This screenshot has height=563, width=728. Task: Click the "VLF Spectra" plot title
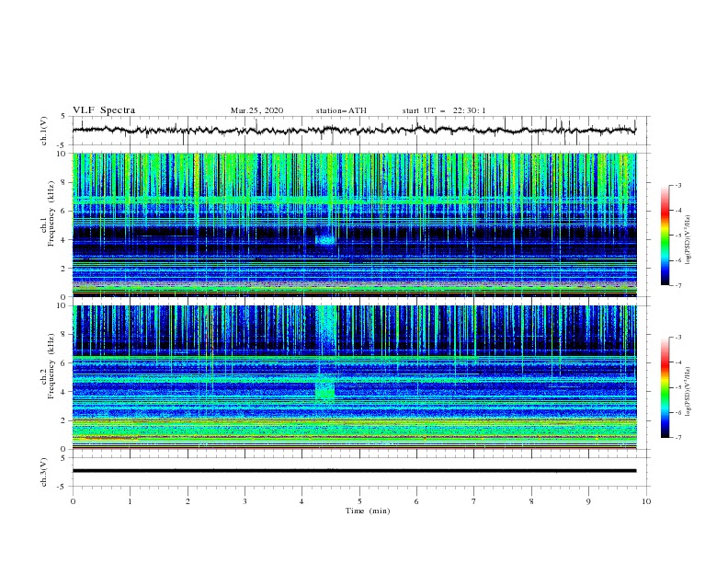point(104,110)
